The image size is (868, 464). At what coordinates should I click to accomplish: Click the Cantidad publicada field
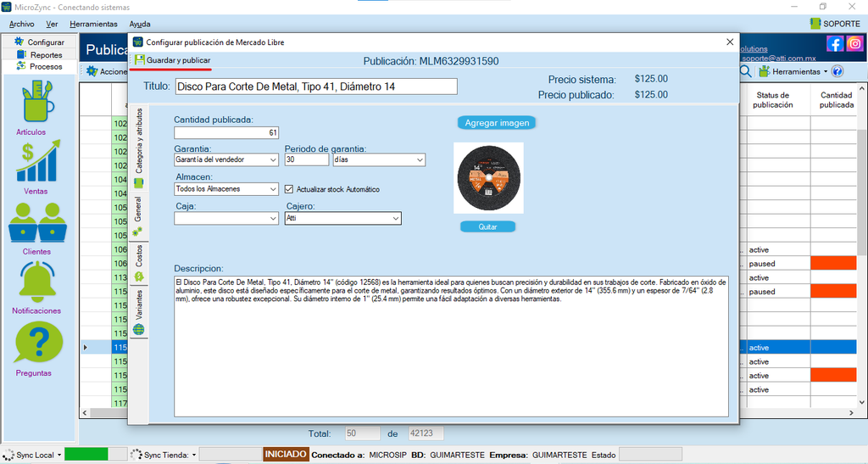pos(226,132)
